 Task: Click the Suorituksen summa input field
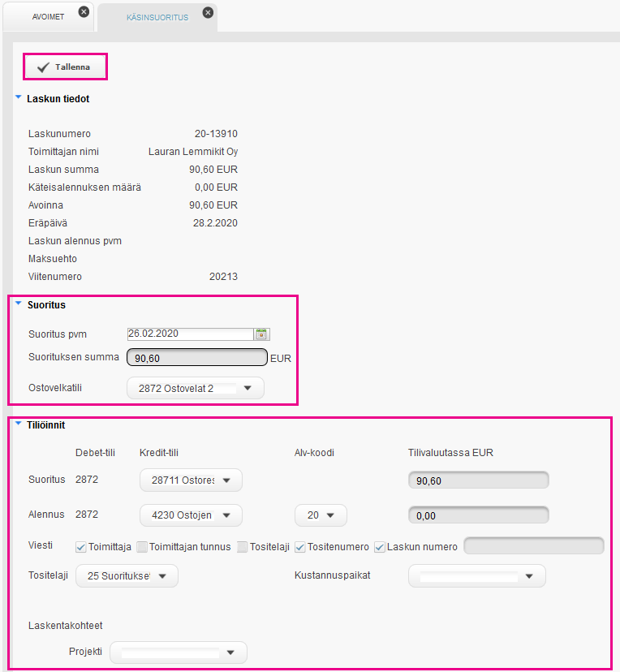[197, 358]
